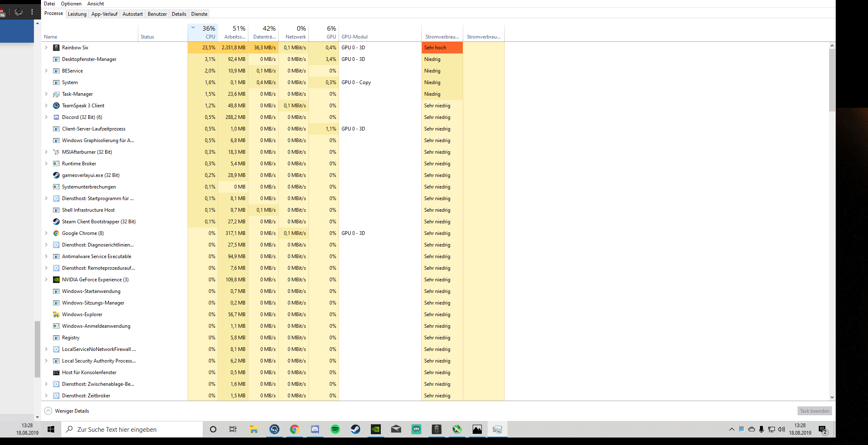Switch to the Dienste tab

(x=199, y=14)
